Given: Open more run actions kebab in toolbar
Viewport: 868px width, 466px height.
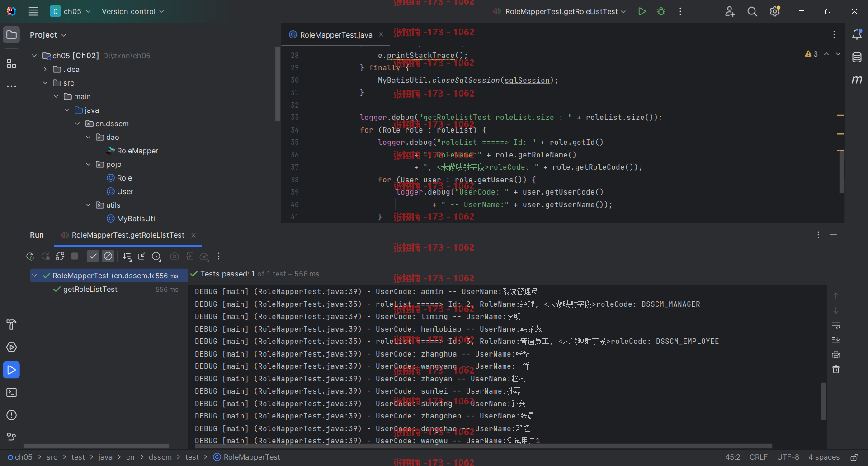Looking at the screenshot, I should click(x=680, y=11).
